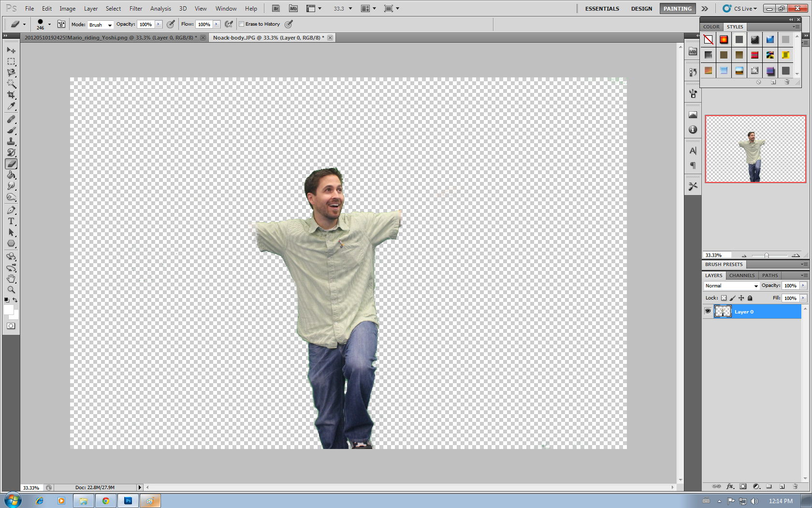This screenshot has height=508, width=812.
Task: Switch to the Channels tab
Action: tap(742, 275)
